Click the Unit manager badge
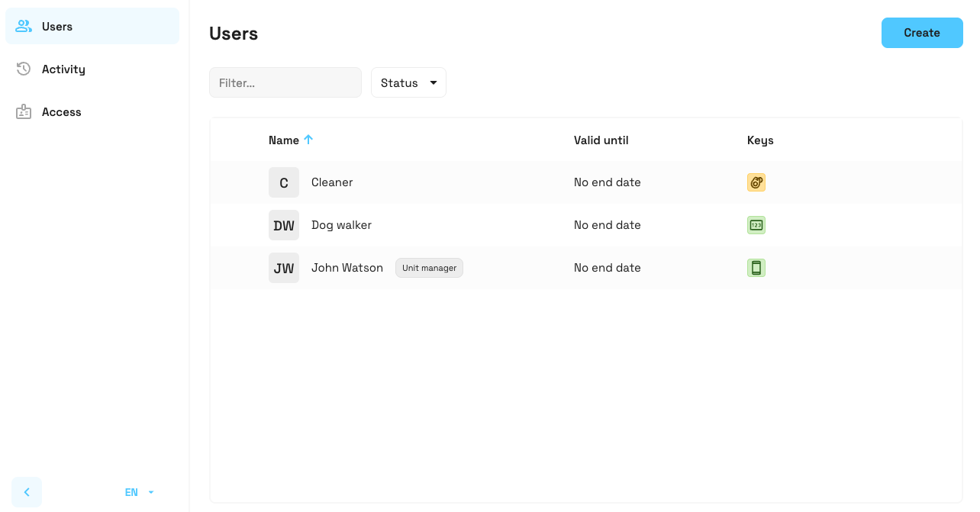The width and height of the screenshot is (980, 512). click(429, 268)
